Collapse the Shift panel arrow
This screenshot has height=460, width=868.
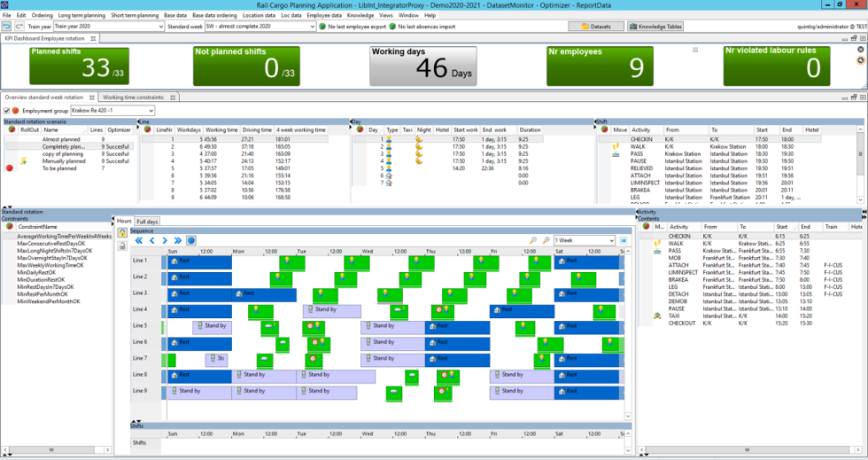point(596,121)
